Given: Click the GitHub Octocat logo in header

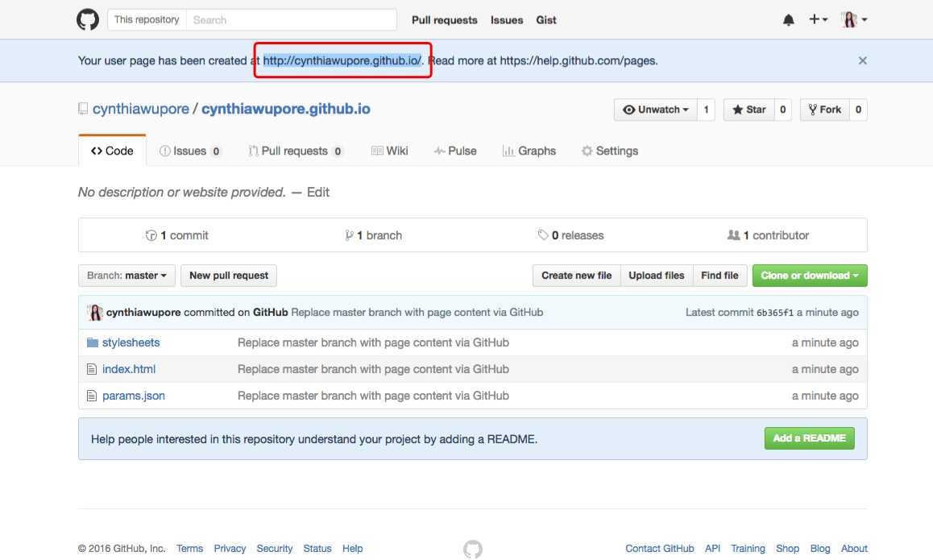Looking at the screenshot, I should point(88,19).
